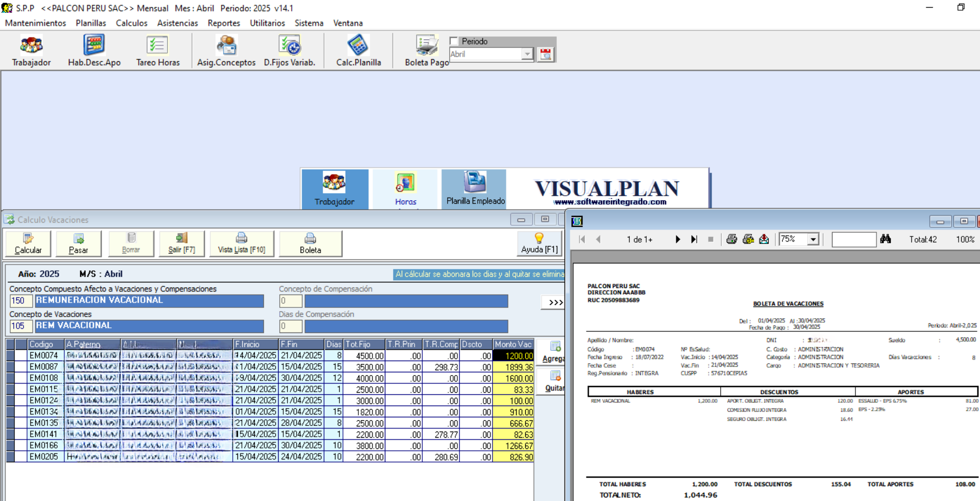The height and width of the screenshot is (501, 980).
Task: Select Horas tile in Visualplan panel
Action: (x=405, y=189)
